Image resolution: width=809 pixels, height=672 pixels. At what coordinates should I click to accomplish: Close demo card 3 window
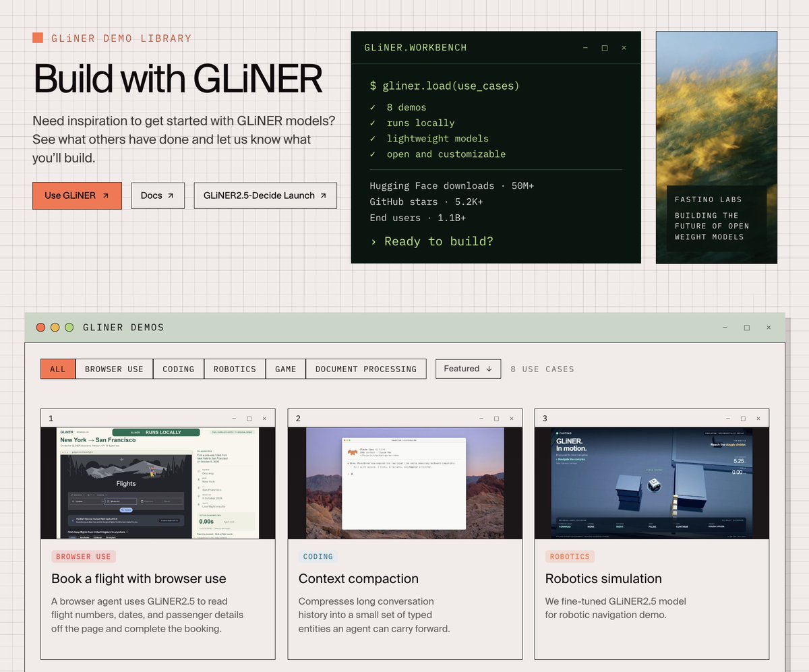tap(758, 419)
